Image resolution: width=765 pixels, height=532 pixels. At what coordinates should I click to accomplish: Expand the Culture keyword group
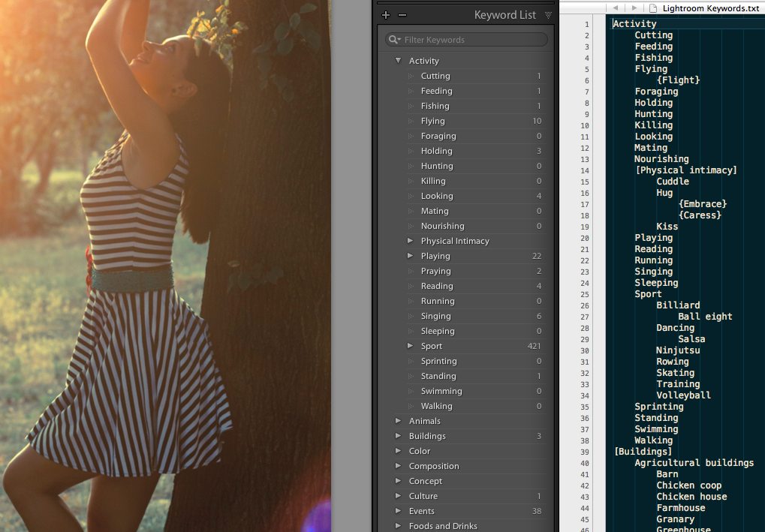[398, 495]
